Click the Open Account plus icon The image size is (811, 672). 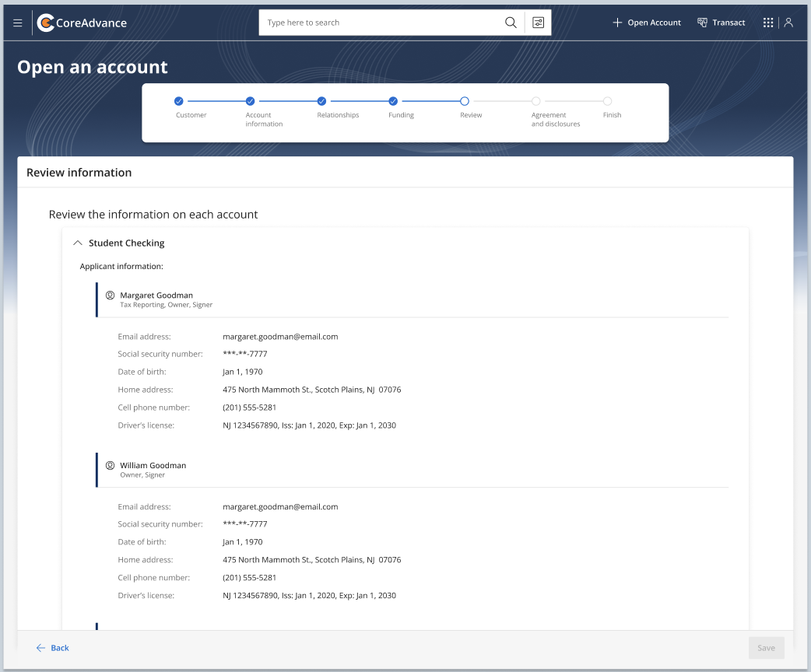point(617,23)
